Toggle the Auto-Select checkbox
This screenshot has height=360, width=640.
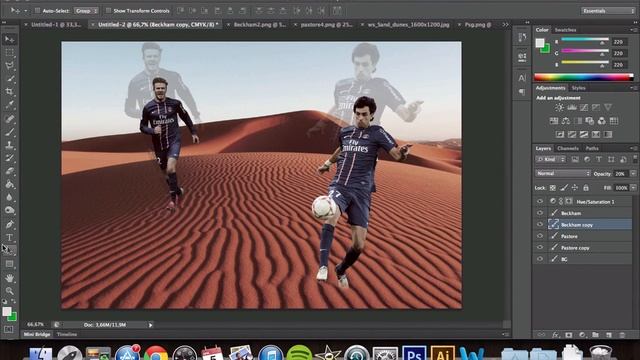click(37, 11)
